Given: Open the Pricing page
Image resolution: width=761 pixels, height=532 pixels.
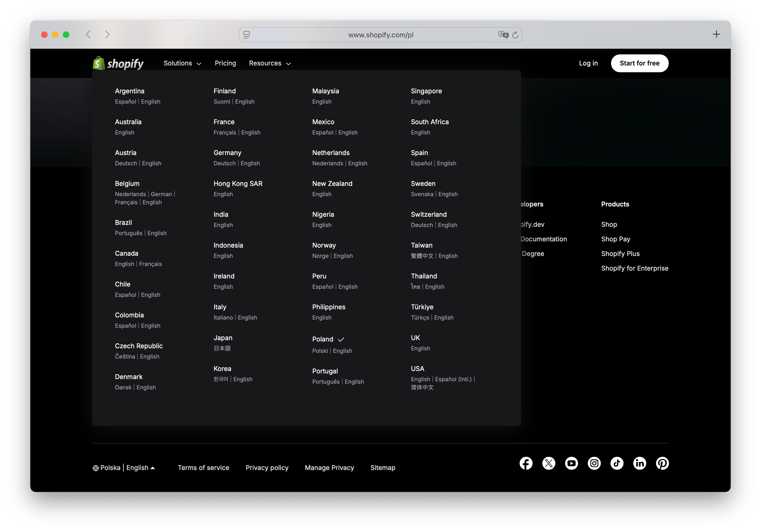Looking at the screenshot, I should [x=225, y=63].
